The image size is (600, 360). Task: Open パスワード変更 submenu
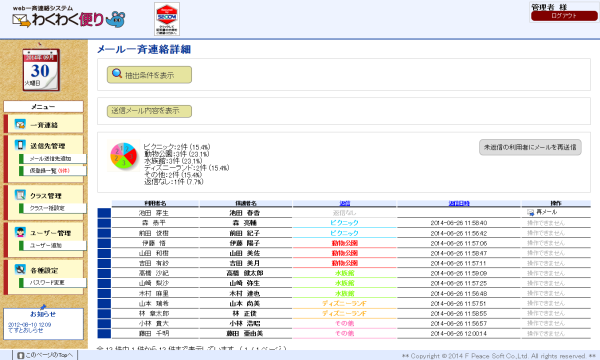click(x=52, y=282)
